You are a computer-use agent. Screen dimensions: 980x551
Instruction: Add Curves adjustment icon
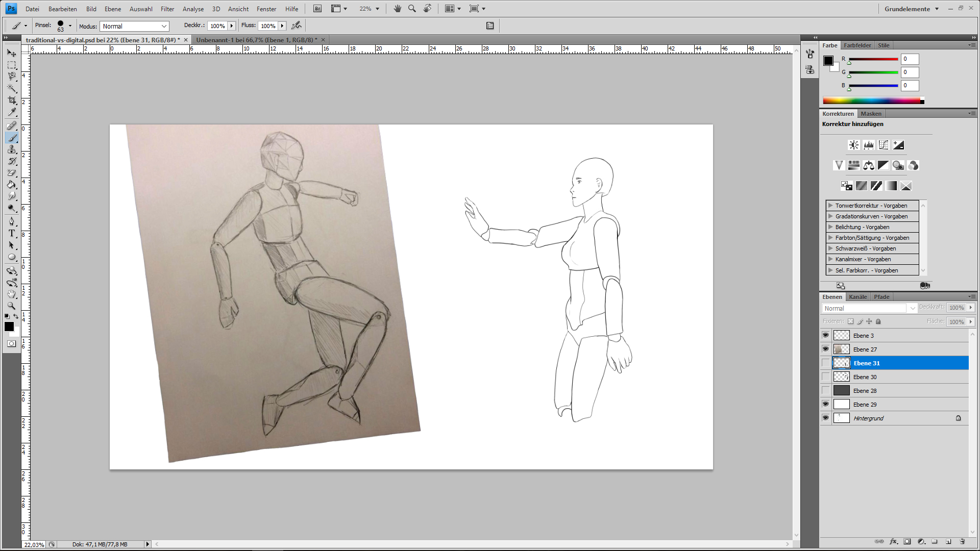(883, 145)
